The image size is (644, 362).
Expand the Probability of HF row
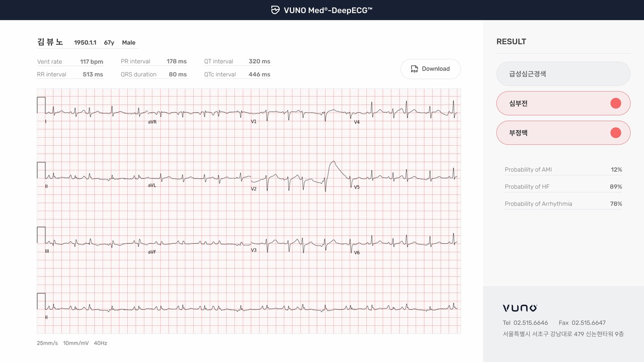point(563,187)
